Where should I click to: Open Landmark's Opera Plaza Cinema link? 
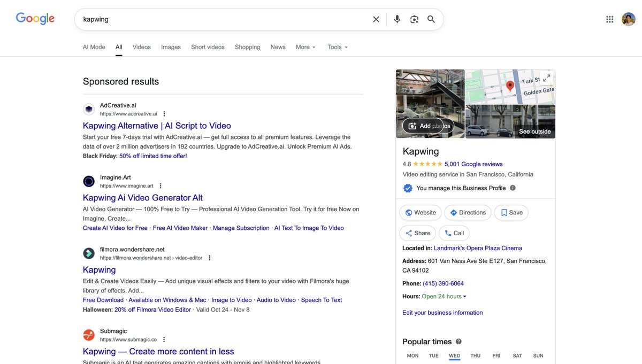[478, 249]
